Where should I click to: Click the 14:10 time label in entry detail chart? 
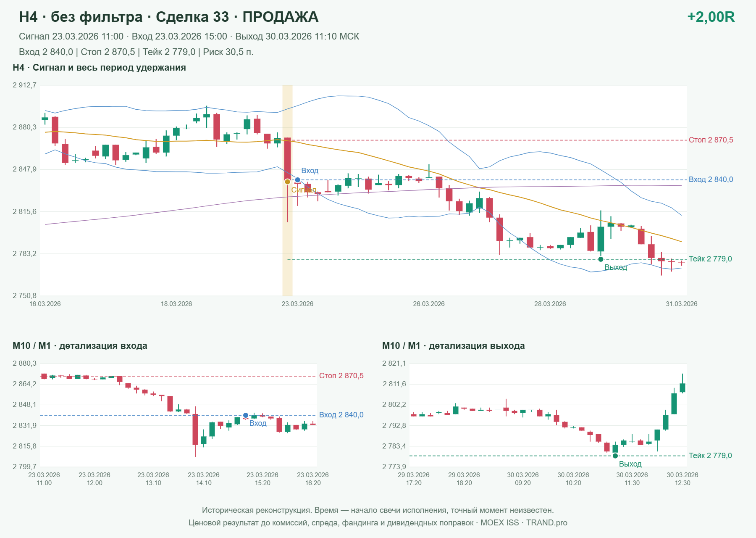204,483
